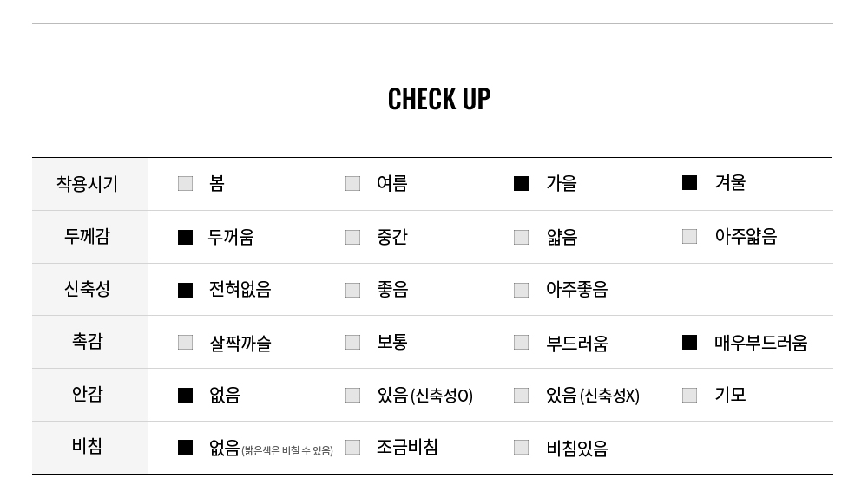Screen dimensions: 868x498
Task: Toggle the 전혀없음 stretch checkbox
Action: [x=185, y=290]
